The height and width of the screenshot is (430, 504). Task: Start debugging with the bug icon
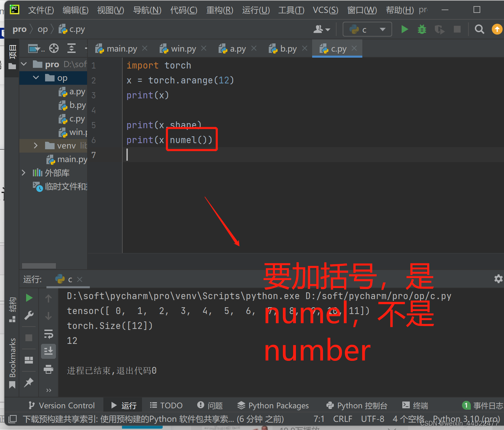tap(421, 29)
